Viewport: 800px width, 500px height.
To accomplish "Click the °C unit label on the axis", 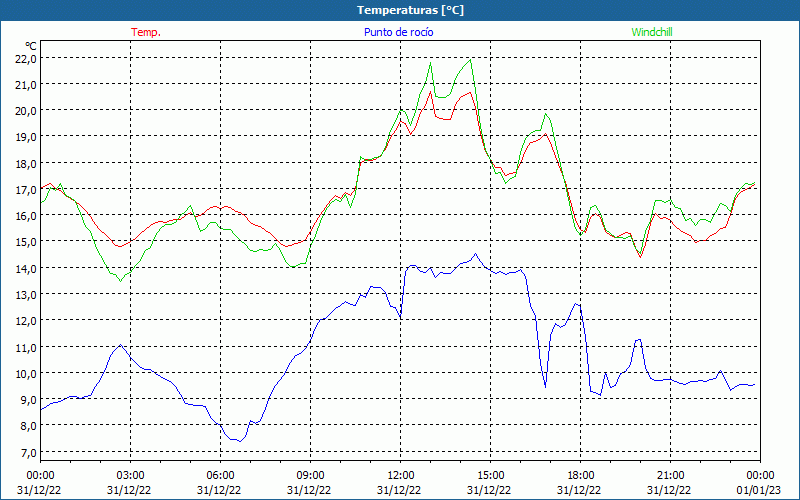I will tap(31, 46).
